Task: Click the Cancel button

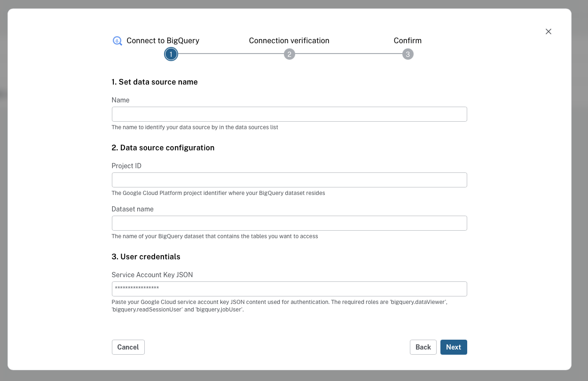Action: click(x=128, y=347)
